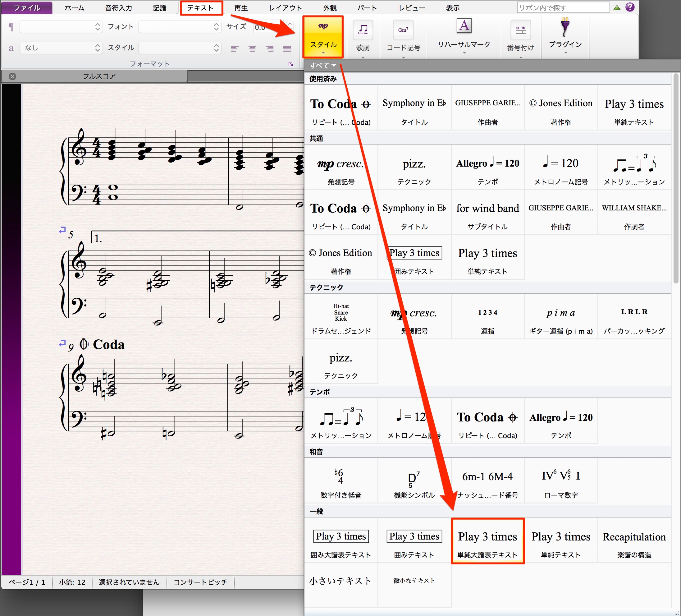This screenshot has width=681, height=616.
Task: Choose ナッシュ…ード番号 Nashville chord style
Action: pos(487,481)
